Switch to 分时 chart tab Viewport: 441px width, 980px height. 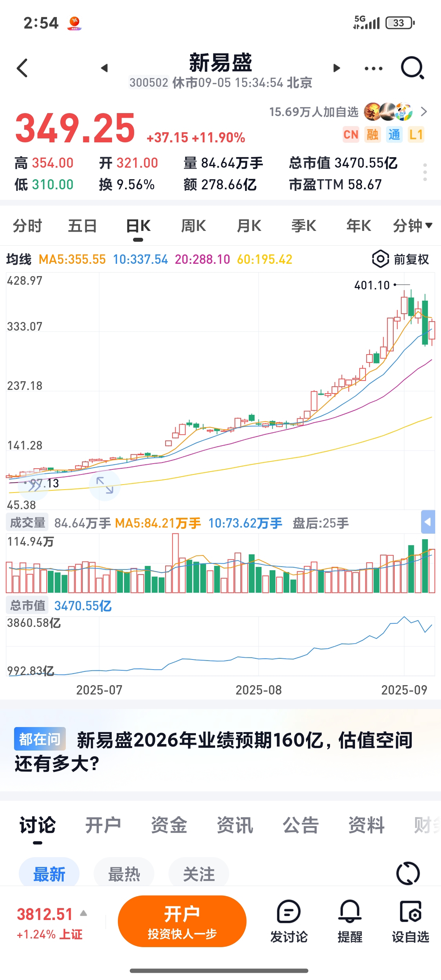pos(27,225)
